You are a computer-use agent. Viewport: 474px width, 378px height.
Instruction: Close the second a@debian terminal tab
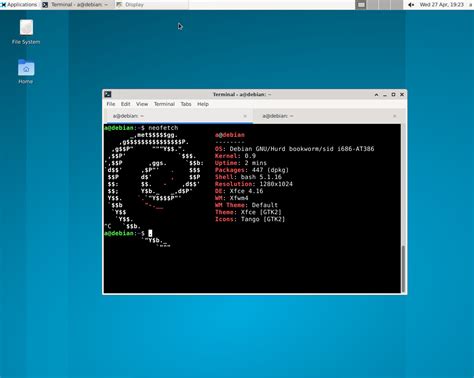(x=395, y=116)
